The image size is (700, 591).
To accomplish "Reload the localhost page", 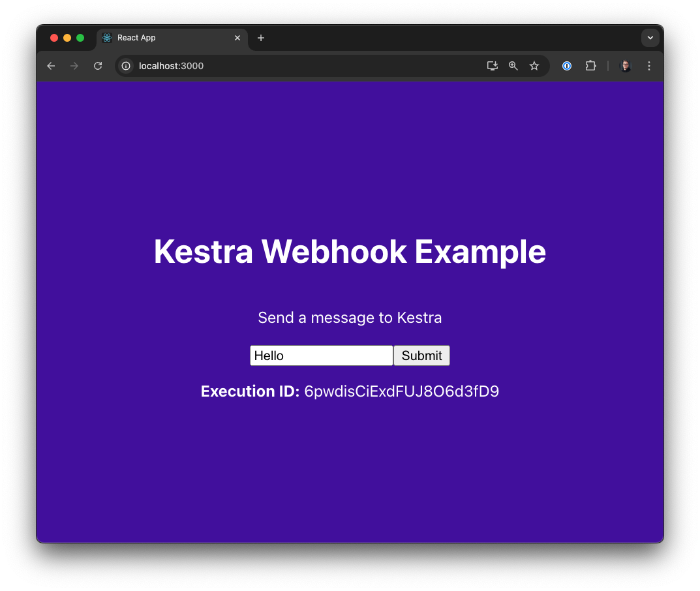I will coord(98,66).
